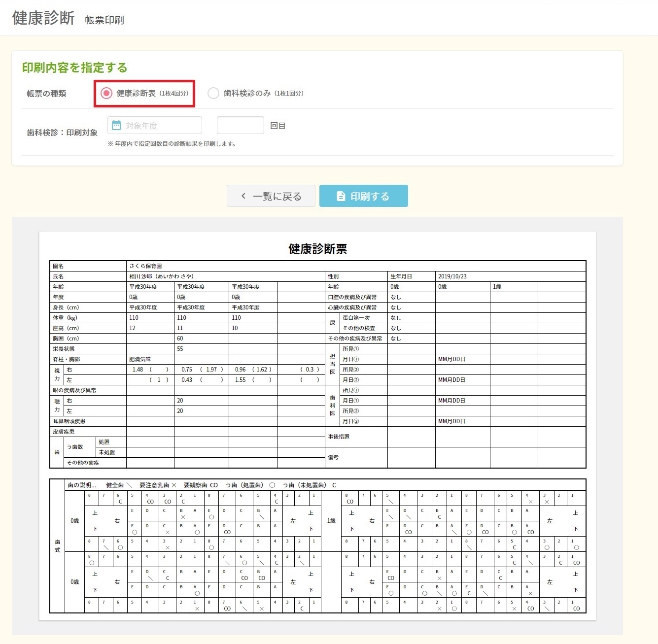Open the 対象年度 date input

[x=155, y=125]
